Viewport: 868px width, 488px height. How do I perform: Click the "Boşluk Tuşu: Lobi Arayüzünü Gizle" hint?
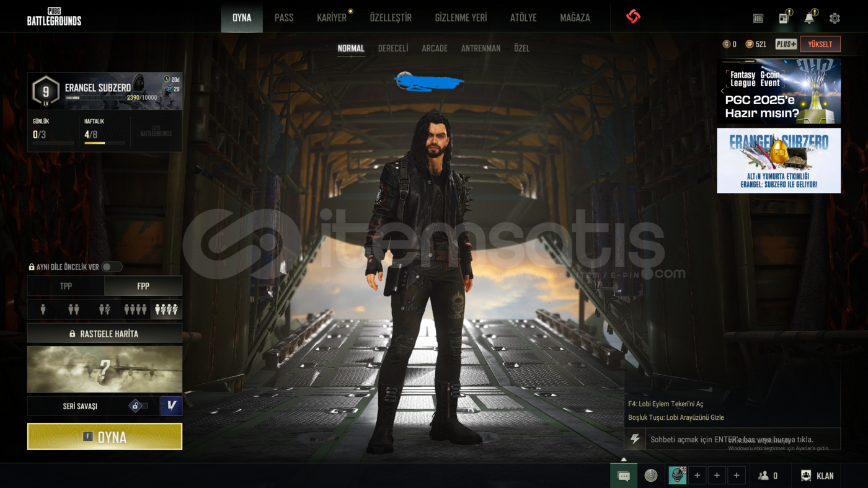coord(676,417)
